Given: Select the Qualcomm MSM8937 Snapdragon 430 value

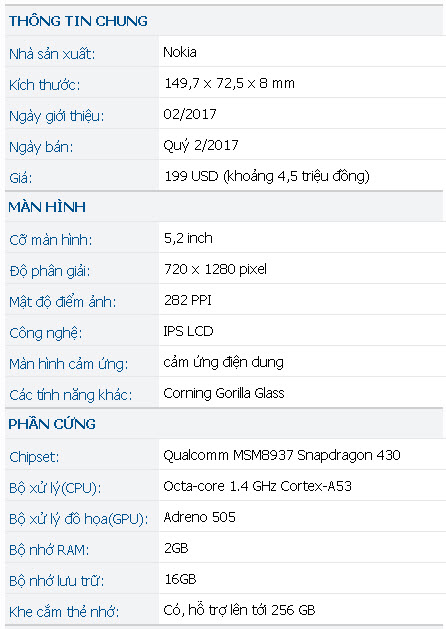Looking at the screenshot, I should (x=282, y=455).
